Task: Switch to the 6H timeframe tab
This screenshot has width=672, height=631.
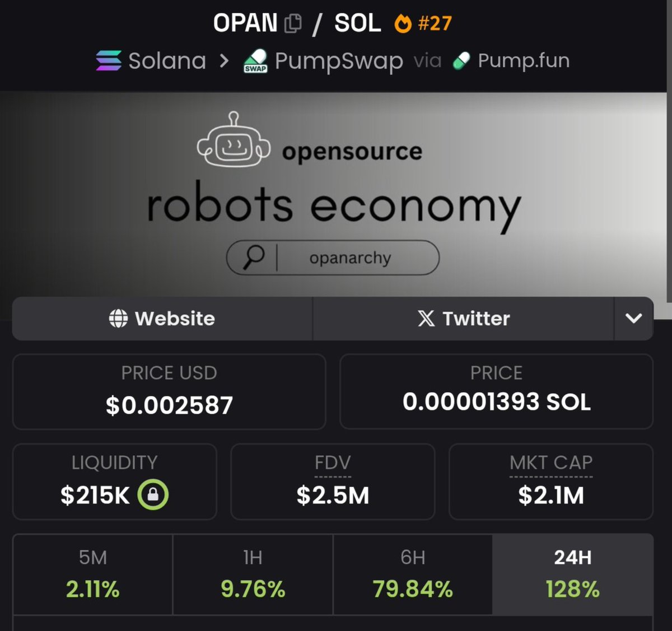Action: (413, 574)
